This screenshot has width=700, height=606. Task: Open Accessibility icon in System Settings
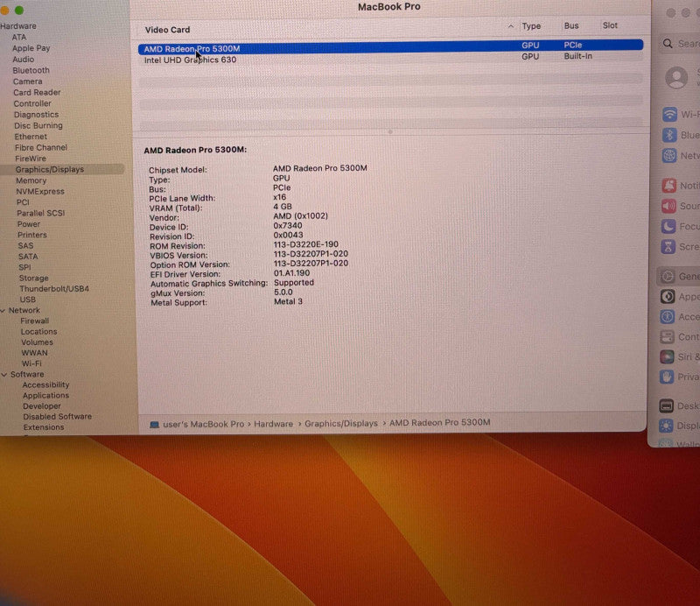668,317
